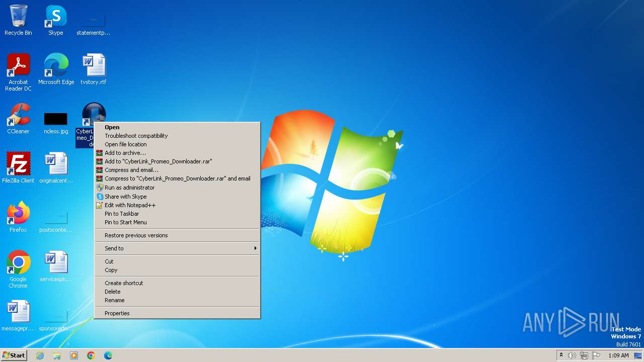Choose Troubleshoot compatibility
This screenshot has width=644, height=362.
178,136
